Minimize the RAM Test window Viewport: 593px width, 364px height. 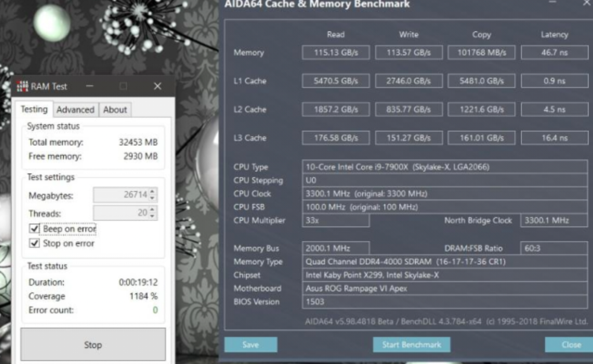coord(90,86)
